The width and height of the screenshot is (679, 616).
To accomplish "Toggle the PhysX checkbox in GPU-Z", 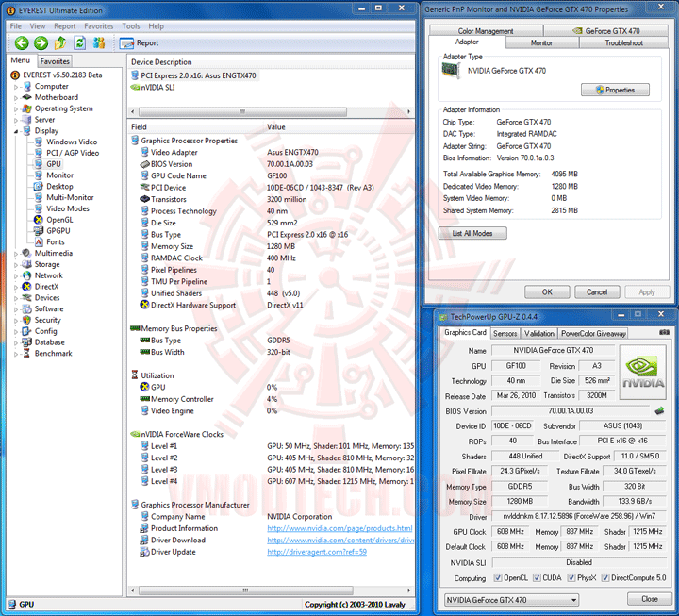I will pos(571,577).
